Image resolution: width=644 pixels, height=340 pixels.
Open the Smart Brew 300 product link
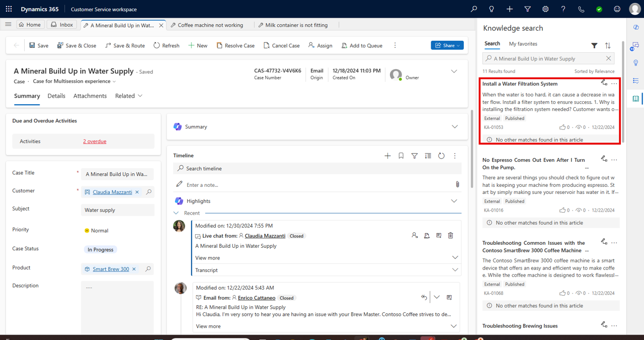pos(111,269)
